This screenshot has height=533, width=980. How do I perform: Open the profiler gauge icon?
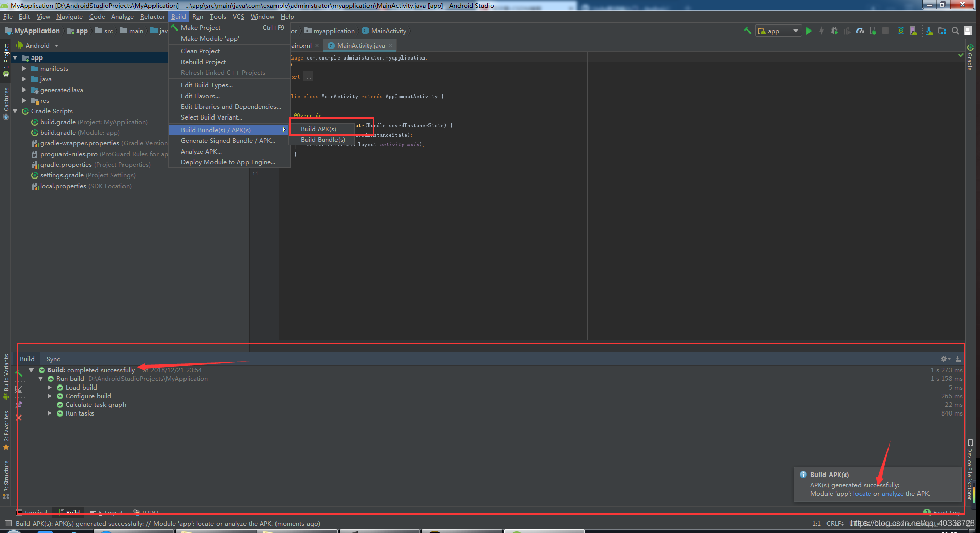pyautogui.click(x=860, y=31)
